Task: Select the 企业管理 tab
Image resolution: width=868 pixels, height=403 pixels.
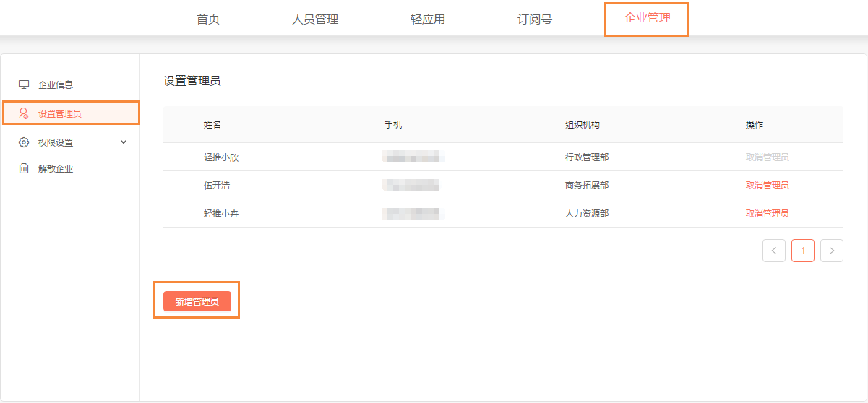Action: [x=648, y=18]
